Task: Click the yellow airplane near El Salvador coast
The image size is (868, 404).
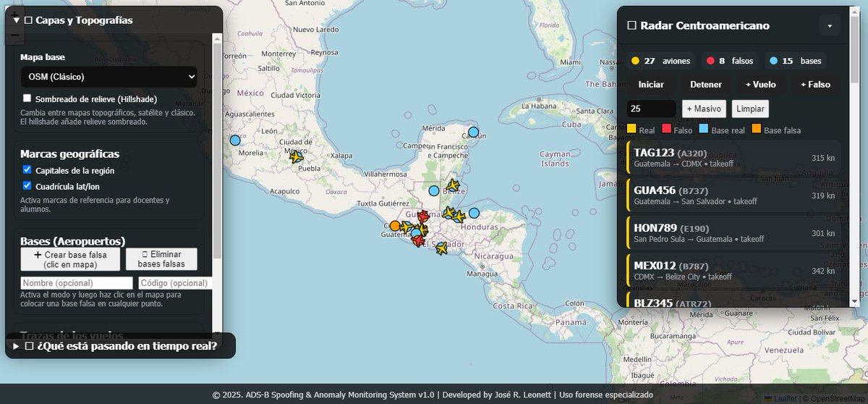Action: [441, 248]
